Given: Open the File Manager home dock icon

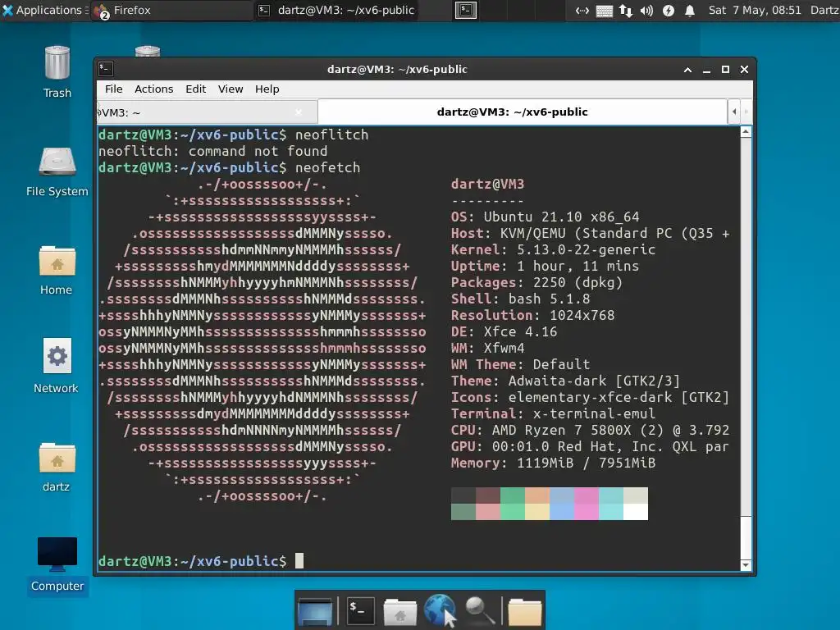Looking at the screenshot, I should 400,611.
